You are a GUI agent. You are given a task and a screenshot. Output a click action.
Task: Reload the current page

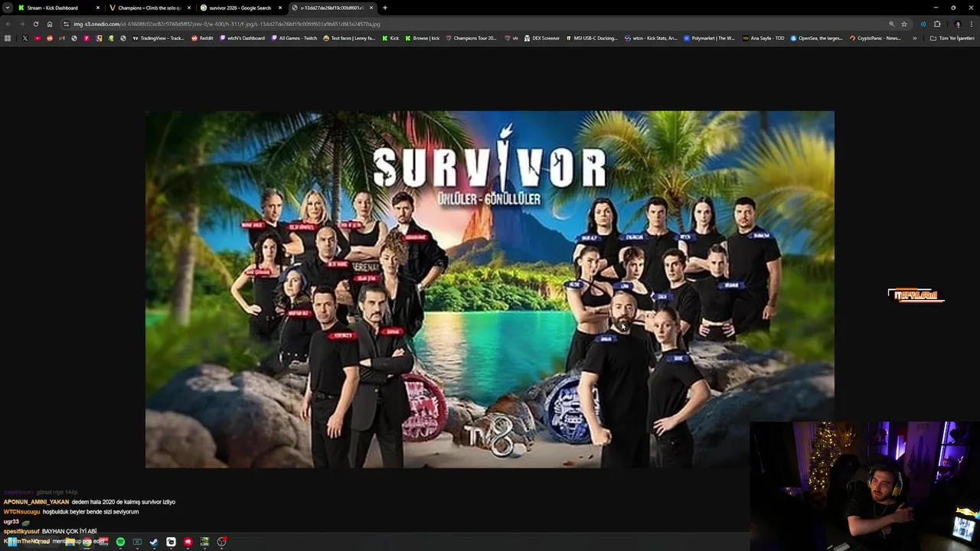(35, 24)
